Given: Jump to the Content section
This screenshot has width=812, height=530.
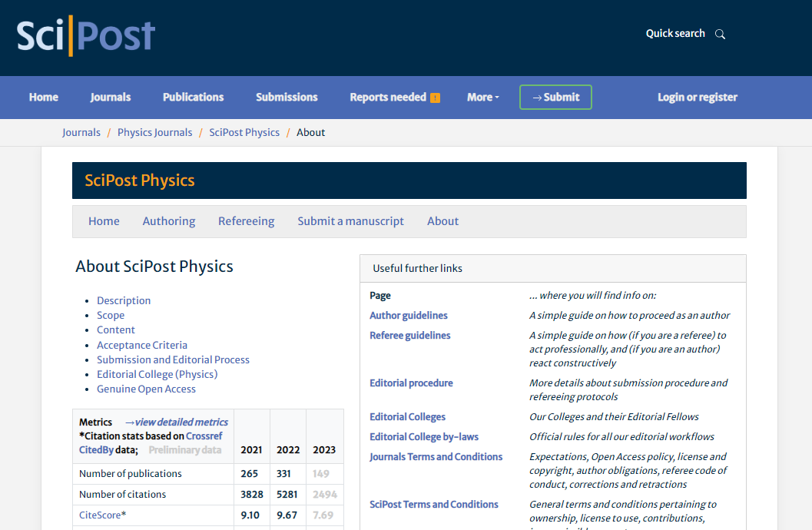Looking at the screenshot, I should pos(115,330).
